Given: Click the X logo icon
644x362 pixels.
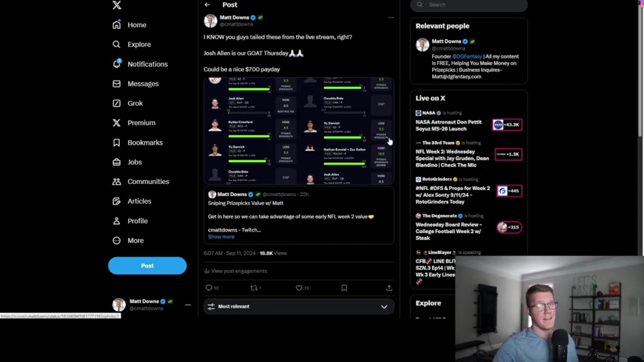Looking at the screenshot, I should click(117, 5).
